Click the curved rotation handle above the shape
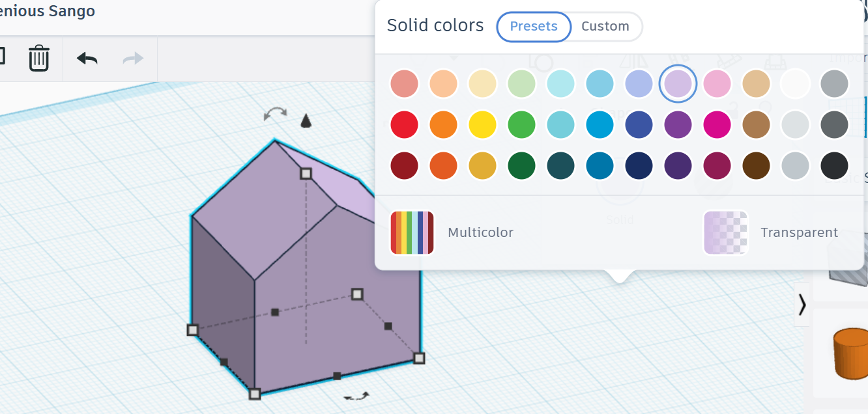868x414 pixels. pos(275,115)
